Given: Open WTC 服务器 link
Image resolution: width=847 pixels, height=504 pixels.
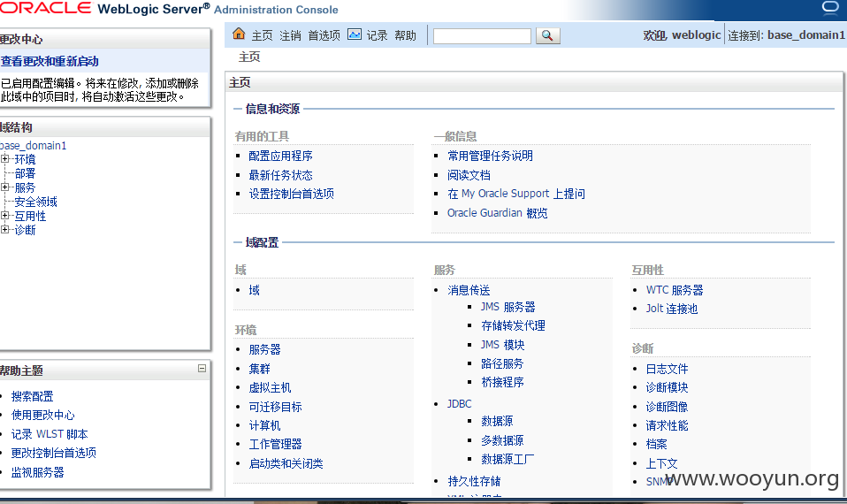Looking at the screenshot, I should [x=675, y=290].
